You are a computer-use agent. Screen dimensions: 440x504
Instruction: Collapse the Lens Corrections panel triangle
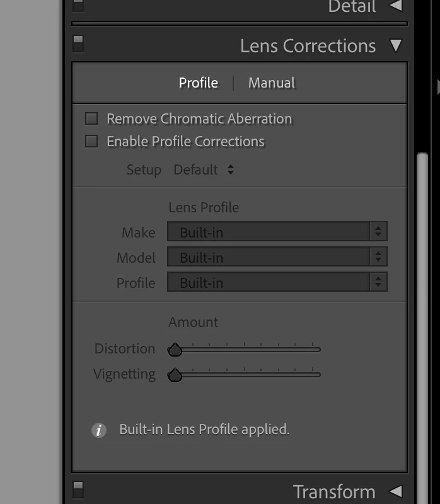tap(396, 45)
